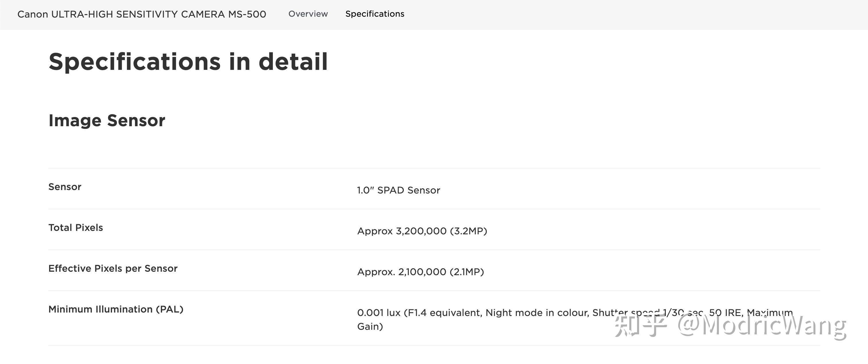Viewport: 868px width, 364px height.
Task: Click the 1.0" SPAD Sensor value
Action: (398, 190)
